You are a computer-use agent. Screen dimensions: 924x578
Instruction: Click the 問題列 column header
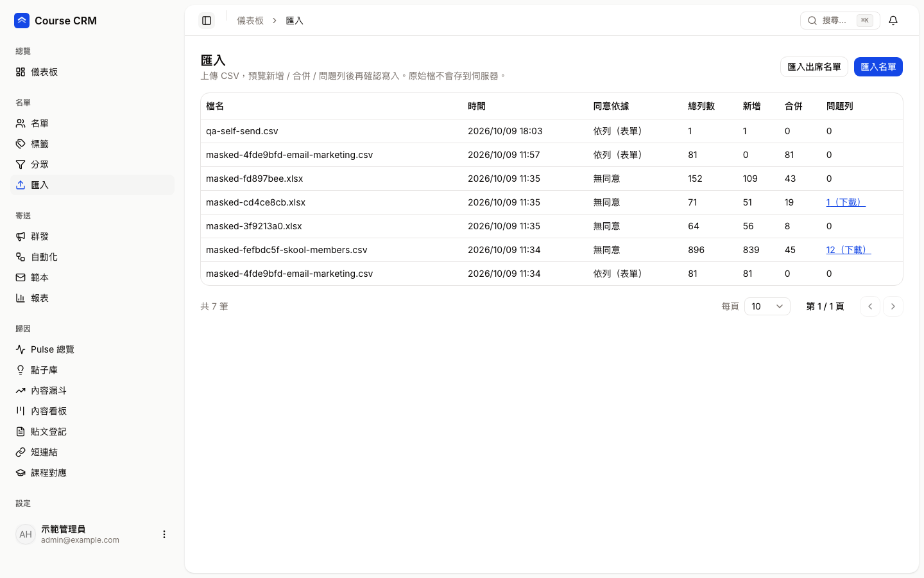[x=839, y=106]
